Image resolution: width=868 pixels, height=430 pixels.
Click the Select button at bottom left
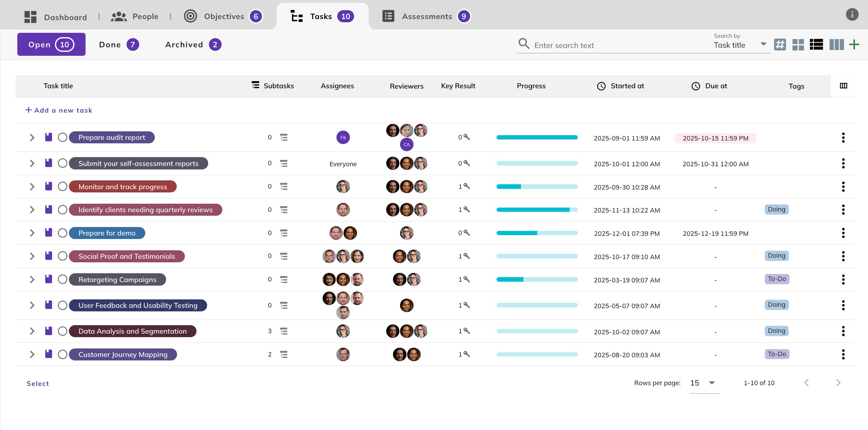coord(38,383)
